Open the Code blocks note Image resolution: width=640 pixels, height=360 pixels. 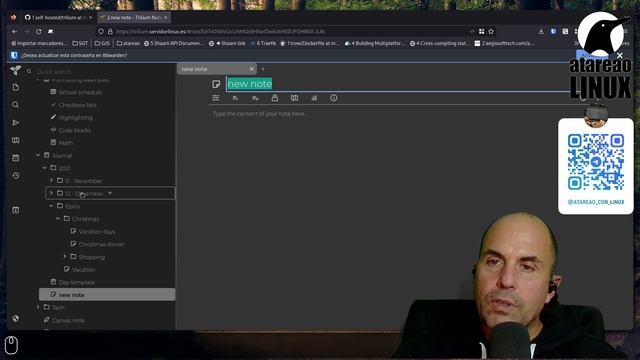pos(75,130)
